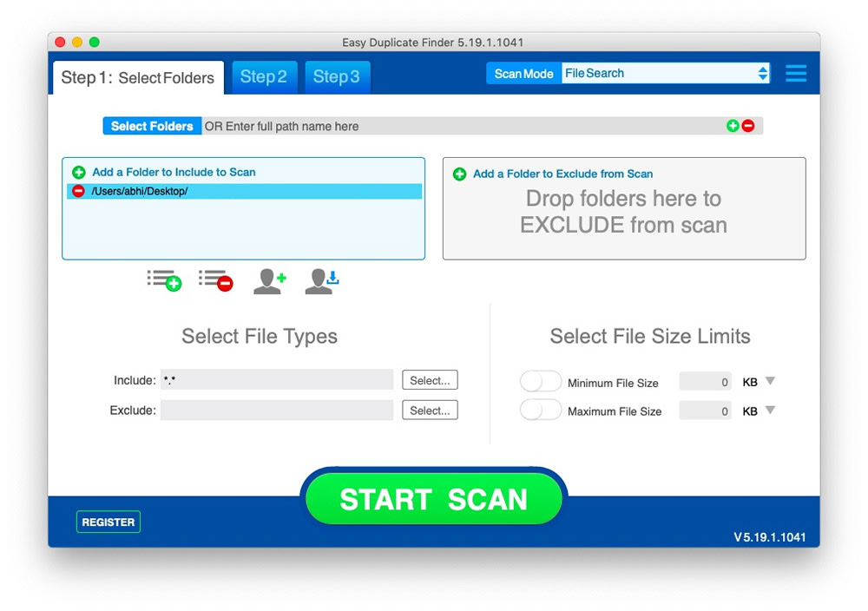The width and height of the screenshot is (868, 611).
Task: Click the add list item icon
Action: 164,280
